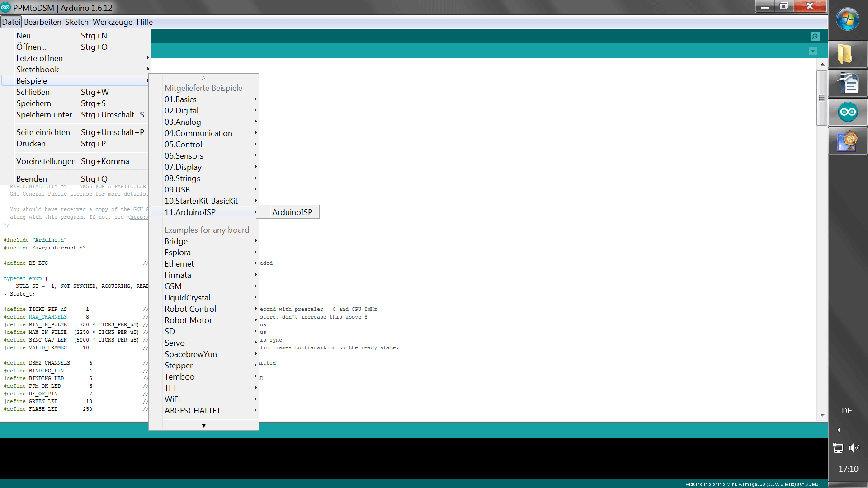
Task: Expand Temboo library examples
Action: point(203,377)
